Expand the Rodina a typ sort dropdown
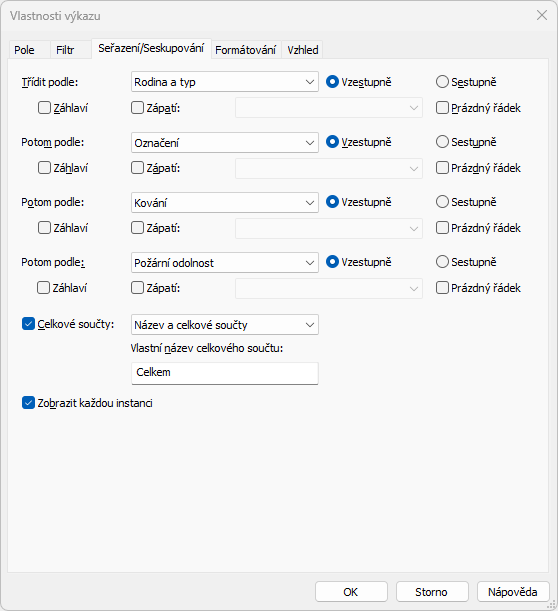The height and width of the screenshot is (611, 558). (225, 82)
